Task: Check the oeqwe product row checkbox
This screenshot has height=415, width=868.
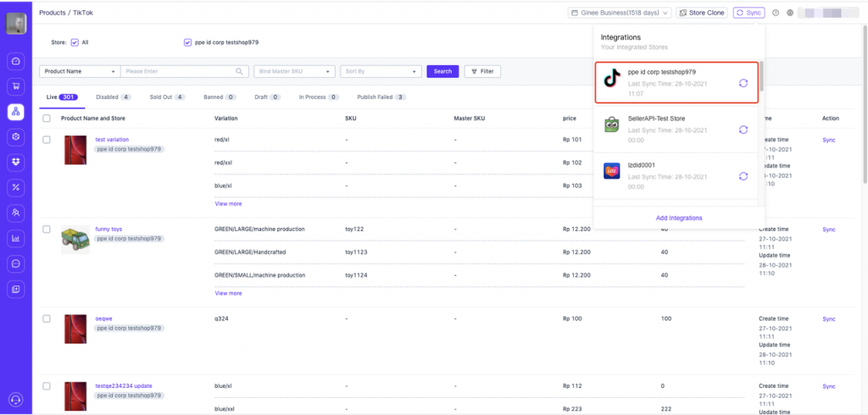Action: point(47,318)
